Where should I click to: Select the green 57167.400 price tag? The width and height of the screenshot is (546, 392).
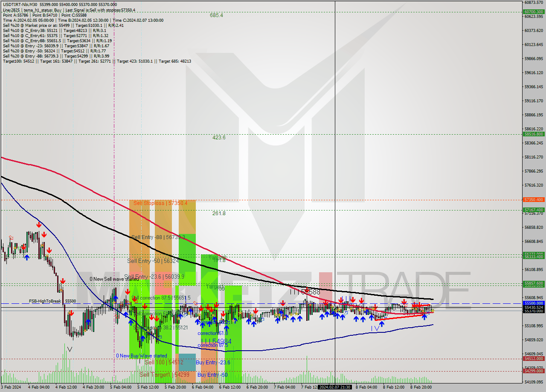534,210
